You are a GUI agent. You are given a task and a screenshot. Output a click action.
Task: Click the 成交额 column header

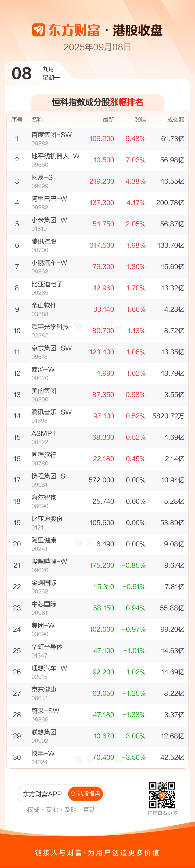point(175,120)
